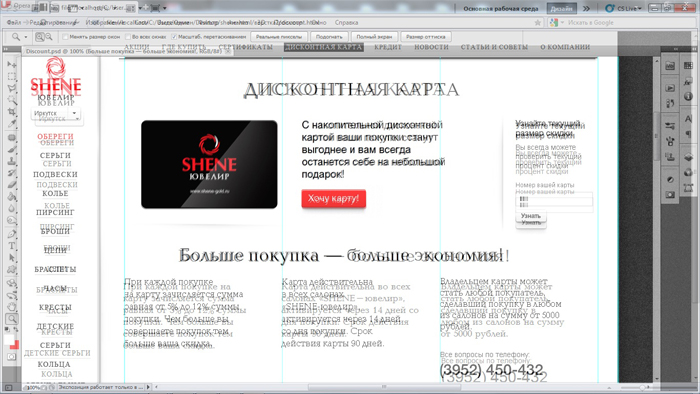Click the 'Узнать' button

[x=531, y=216]
